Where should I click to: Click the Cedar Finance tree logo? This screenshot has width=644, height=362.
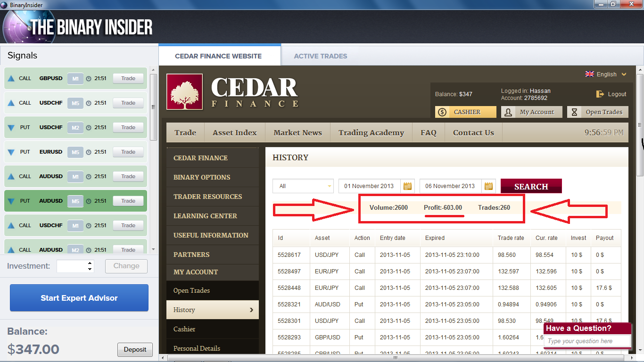pos(184,91)
